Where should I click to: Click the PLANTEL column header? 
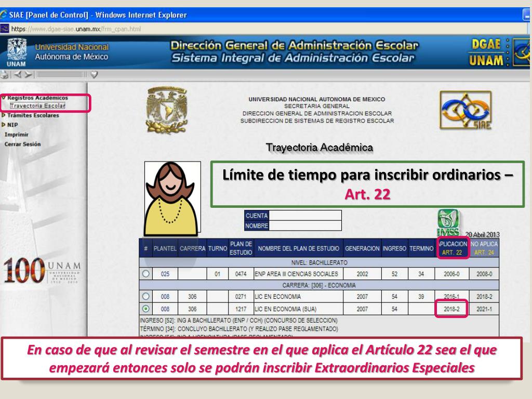click(165, 248)
